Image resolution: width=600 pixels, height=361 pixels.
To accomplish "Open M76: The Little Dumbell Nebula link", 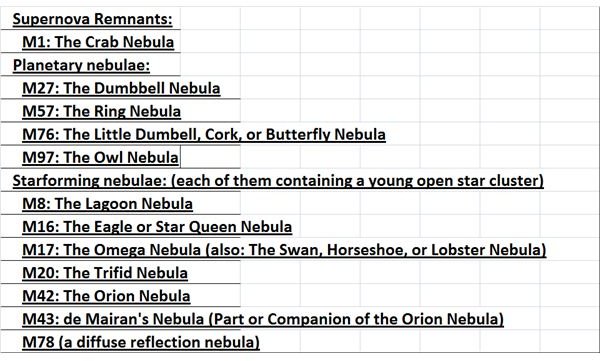I will coord(204,134).
